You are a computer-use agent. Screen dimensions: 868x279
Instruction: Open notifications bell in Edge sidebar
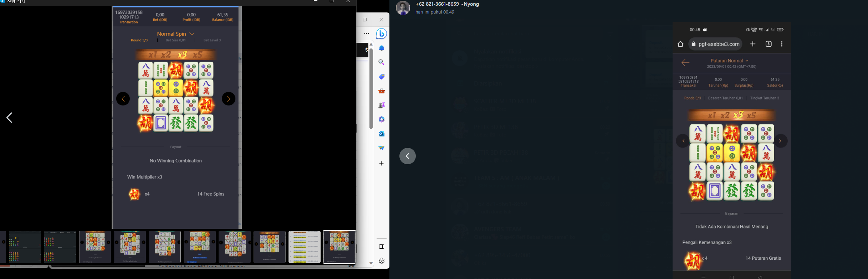[382, 48]
